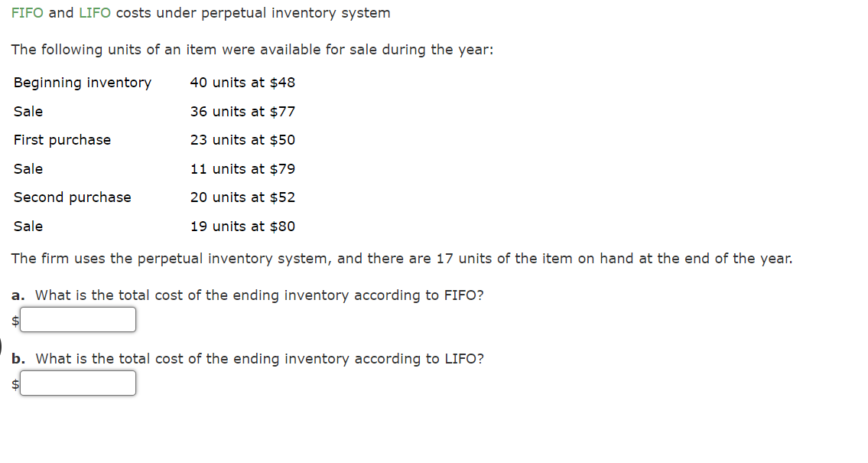Click inside the FIFO answer input box
This screenshot has width=868, height=463.
click(78, 319)
